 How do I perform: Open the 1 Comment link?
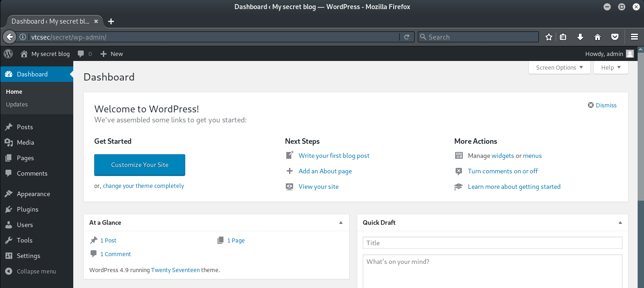click(116, 254)
